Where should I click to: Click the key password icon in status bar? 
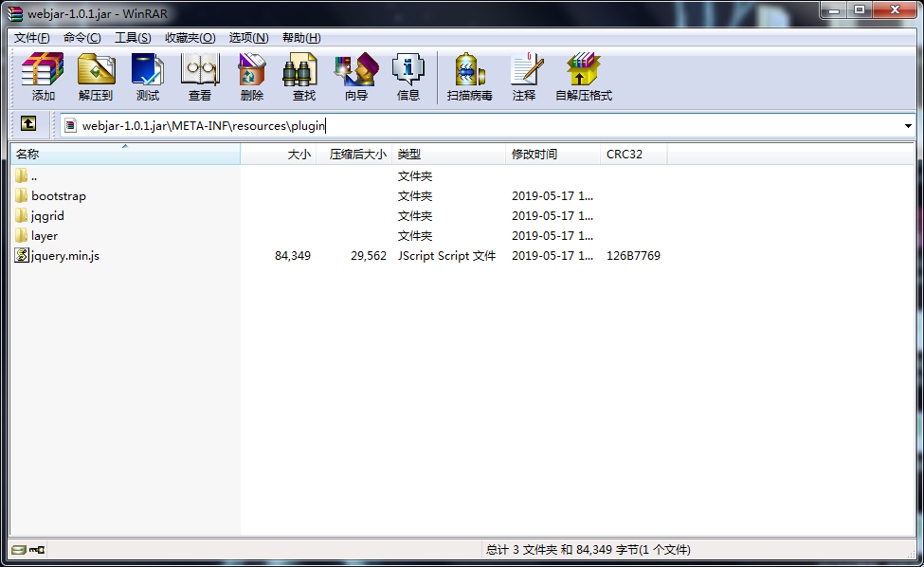(37, 549)
